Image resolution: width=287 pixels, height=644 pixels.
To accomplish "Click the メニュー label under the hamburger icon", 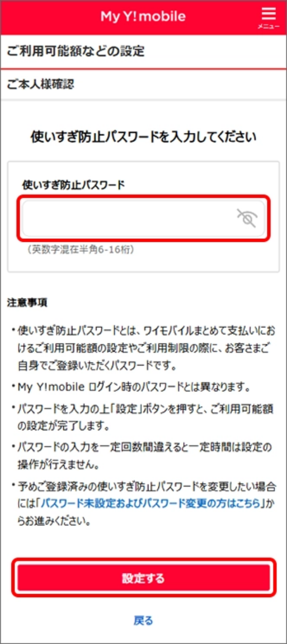I will point(268,27).
